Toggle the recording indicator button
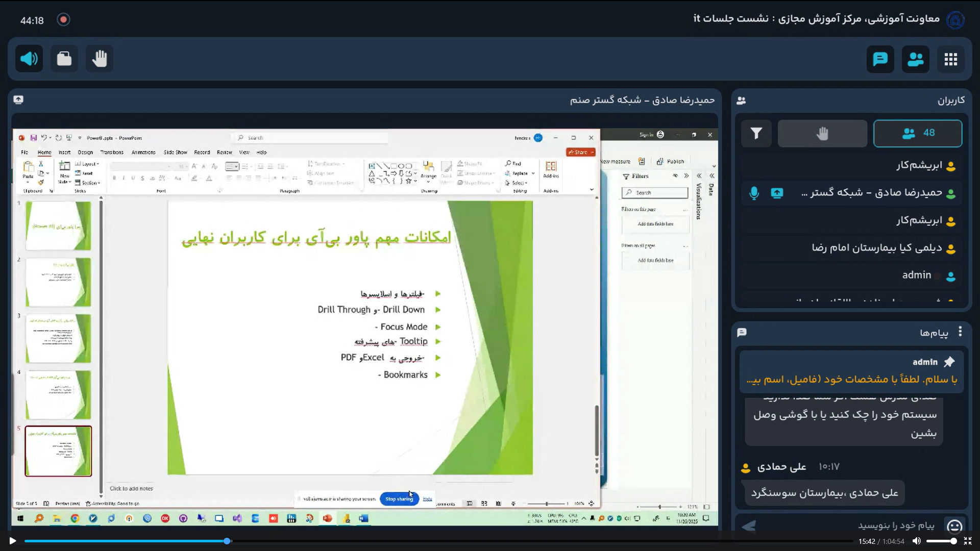The width and height of the screenshot is (980, 551). click(63, 20)
